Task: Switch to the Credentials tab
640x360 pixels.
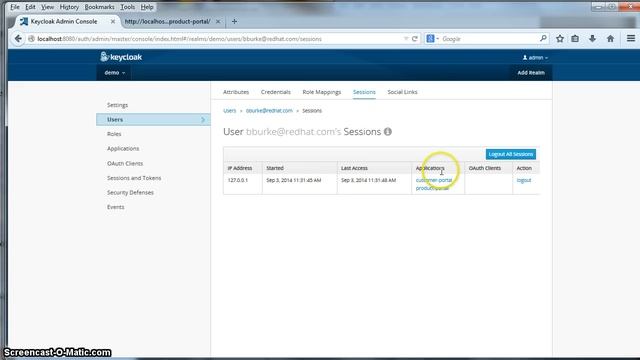Action: click(276, 92)
